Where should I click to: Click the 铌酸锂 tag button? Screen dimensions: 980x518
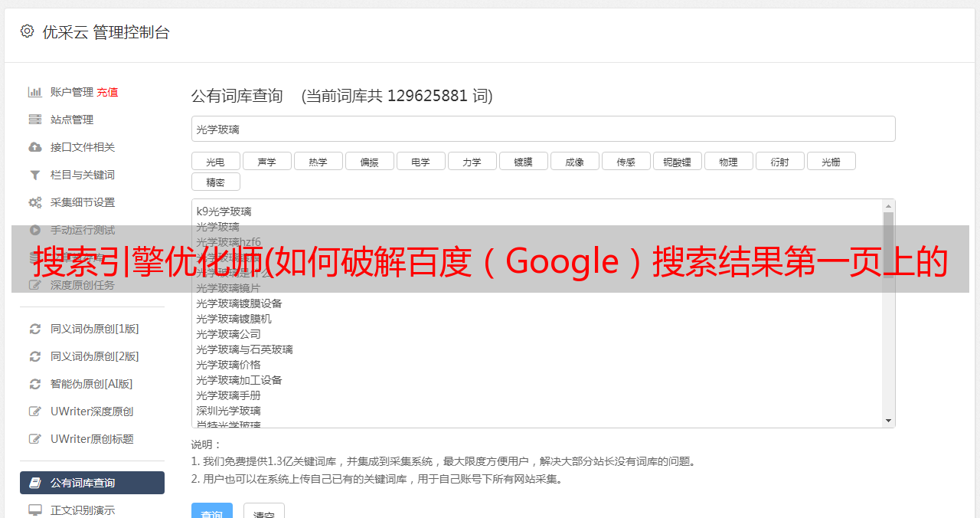point(677,161)
